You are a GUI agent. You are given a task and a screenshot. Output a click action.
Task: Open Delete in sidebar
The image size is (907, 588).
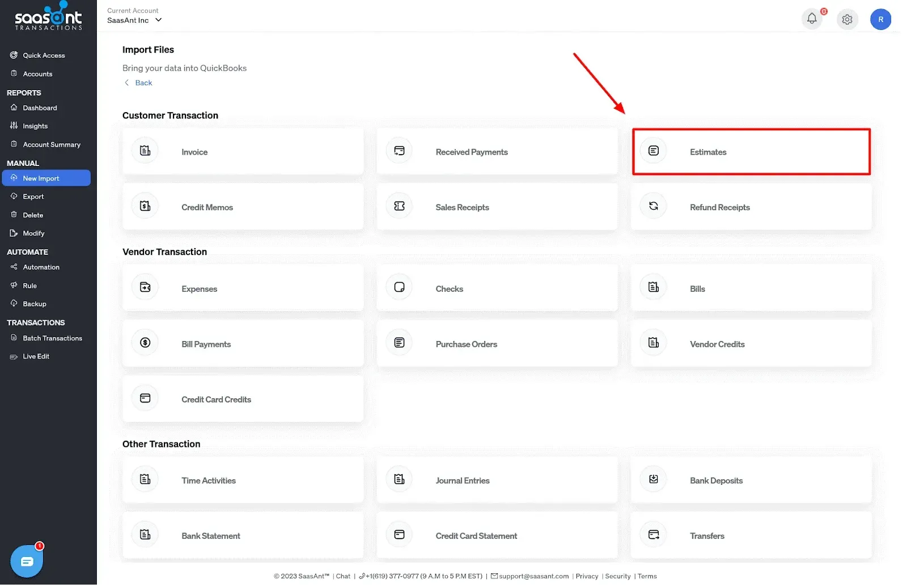pos(33,215)
